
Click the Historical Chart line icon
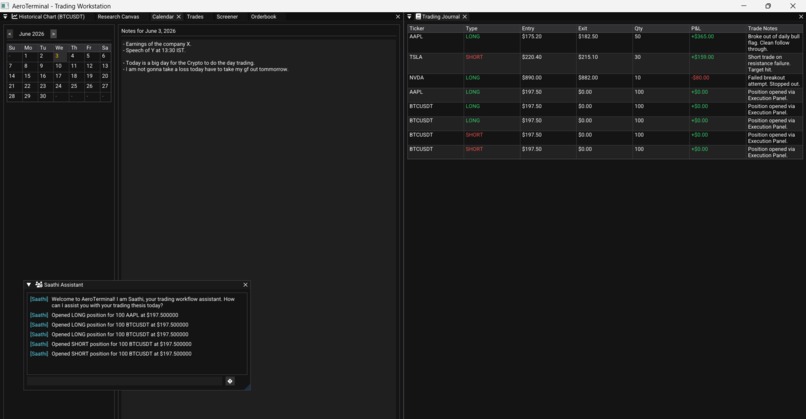click(14, 16)
